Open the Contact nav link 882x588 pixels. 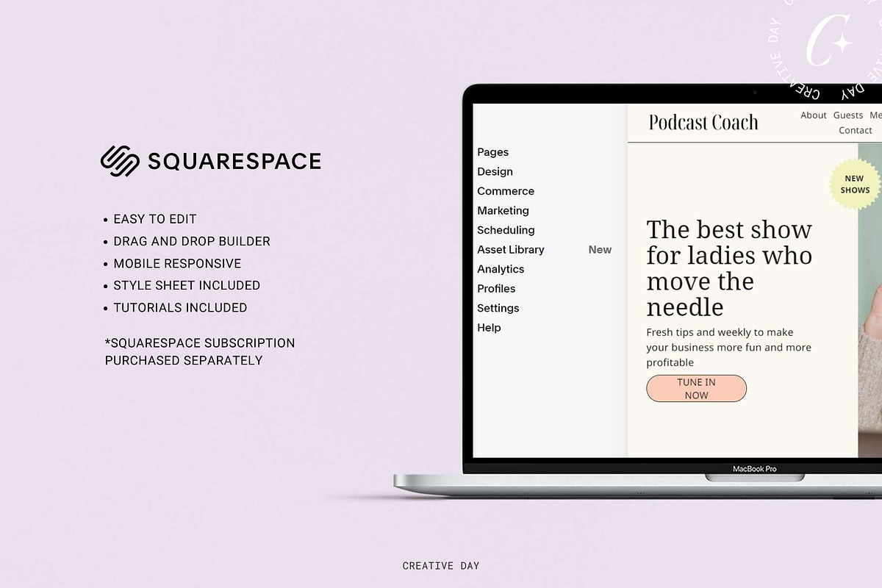click(x=856, y=131)
